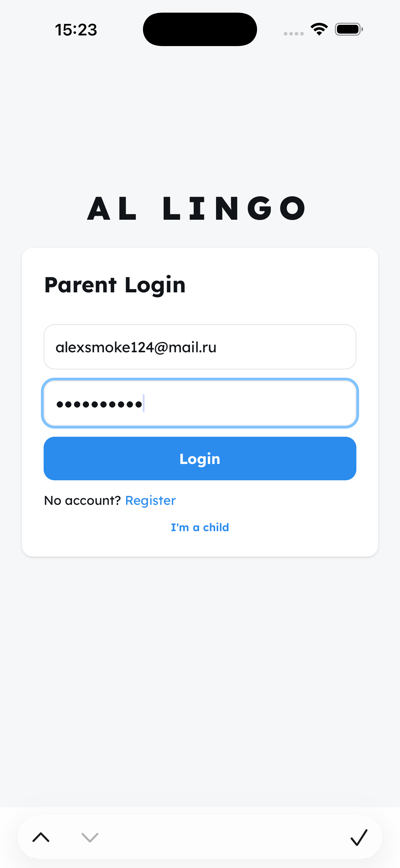The width and height of the screenshot is (400, 868).
Task: Tap the down chevron for next field
Action: [x=90, y=837]
